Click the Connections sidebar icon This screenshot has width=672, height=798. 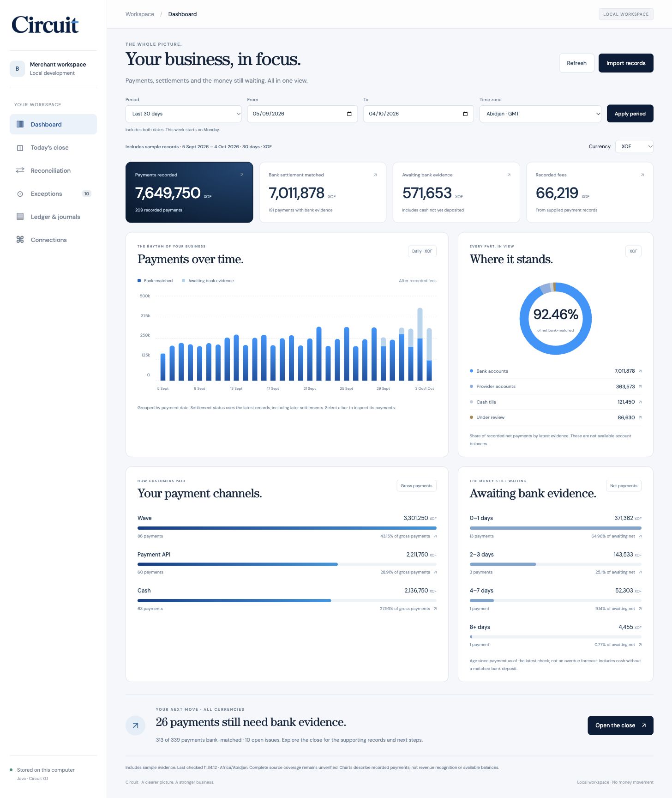pos(20,240)
